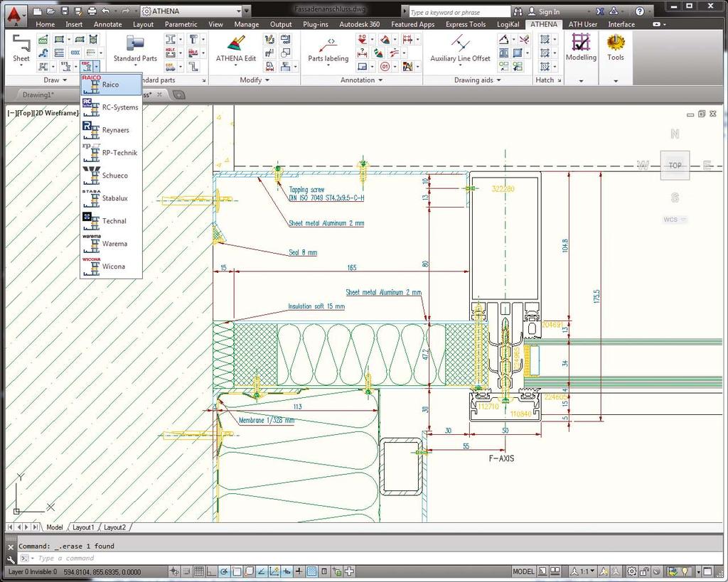Toggle Polar Tracking in status bar
The height and width of the screenshot is (582, 728).
tap(224, 571)
